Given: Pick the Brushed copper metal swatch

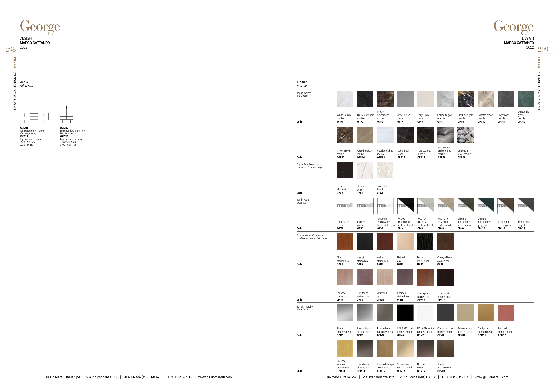Looking at the screenshot, I should click(506, 313).
